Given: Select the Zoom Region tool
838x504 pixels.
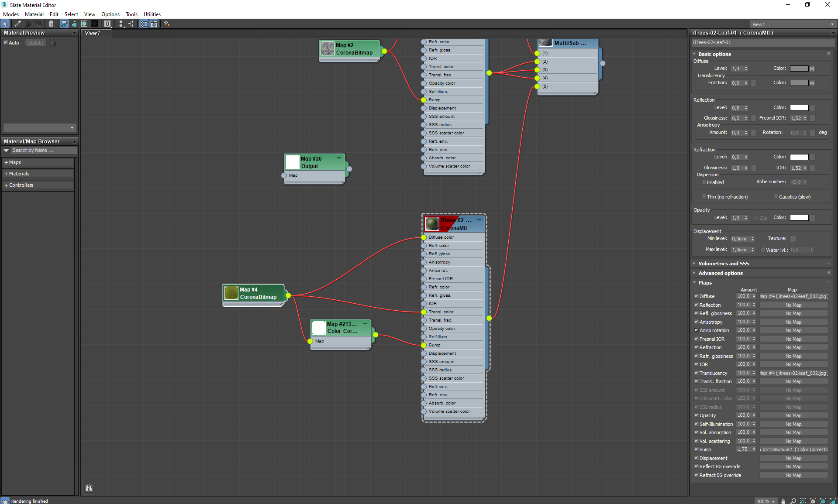Looking at the screenshot, I should click(x=803, y=501).
